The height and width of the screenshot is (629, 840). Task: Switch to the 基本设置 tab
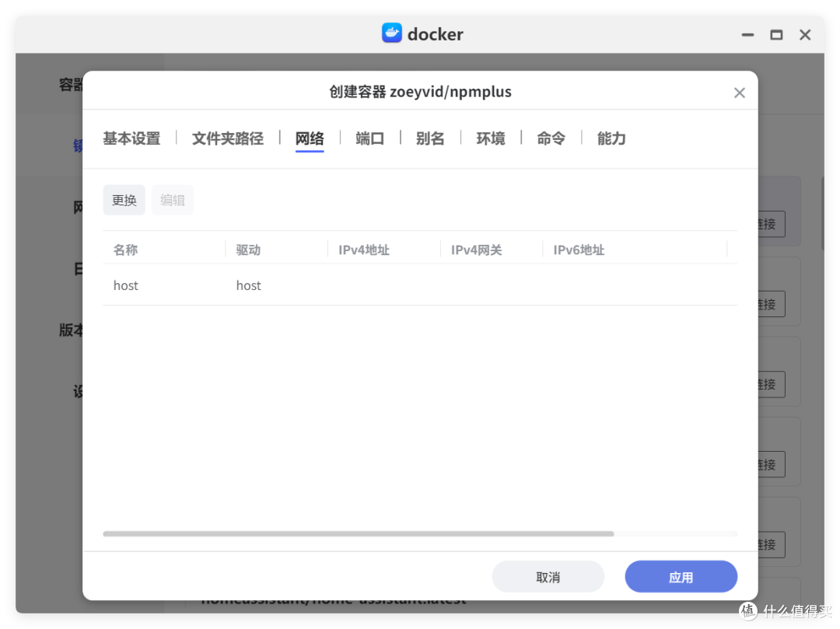(131, 138)
